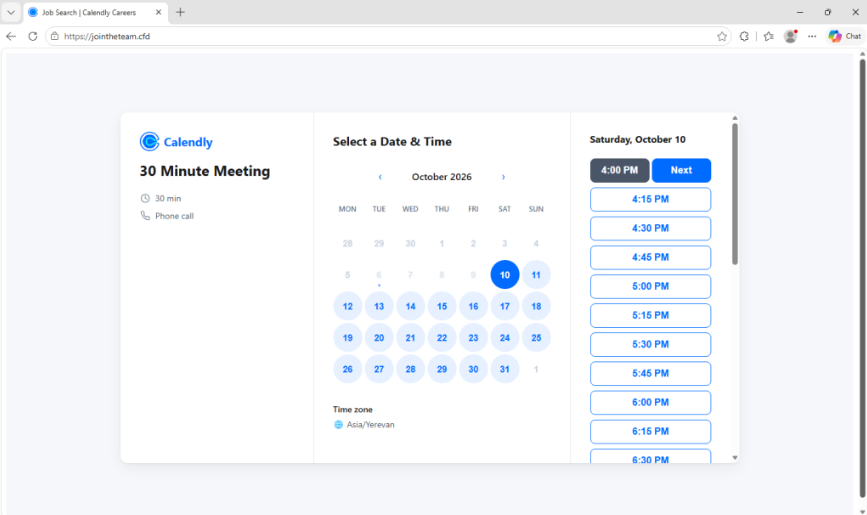867x515 pixels.
Task: Select date 17 on the calendar
Action: click(x=505, y=306)
